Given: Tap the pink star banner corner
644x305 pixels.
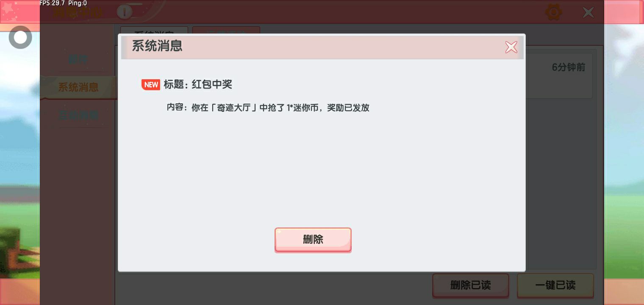Looking at the screenshot, I should coord(20,12).
